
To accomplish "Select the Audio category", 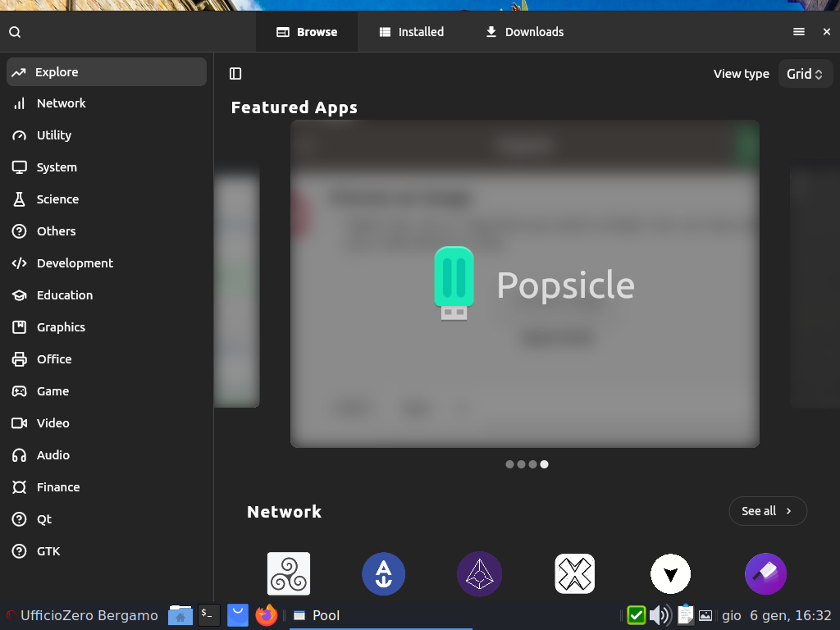I will [x=53, y=455].
